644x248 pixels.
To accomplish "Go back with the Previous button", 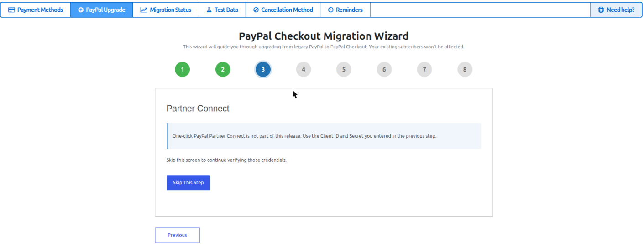I will [x=177, y=235].
